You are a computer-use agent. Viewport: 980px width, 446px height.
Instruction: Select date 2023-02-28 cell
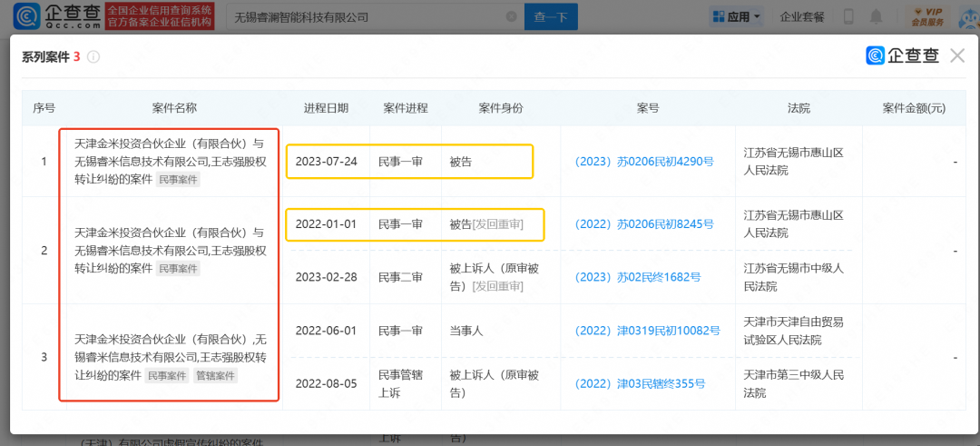pyautogui.click(x=327, y=277)
